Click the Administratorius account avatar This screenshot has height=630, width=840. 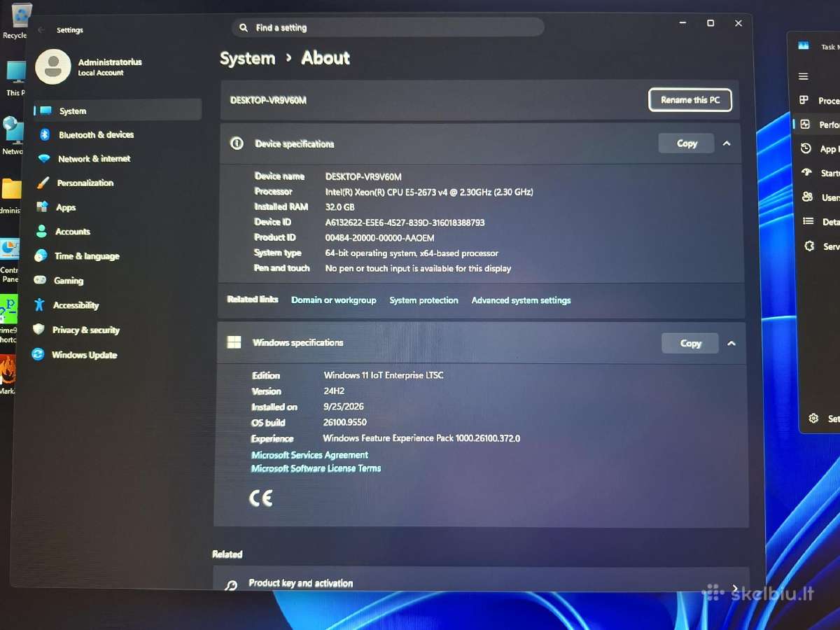click(x=53, y=66)
